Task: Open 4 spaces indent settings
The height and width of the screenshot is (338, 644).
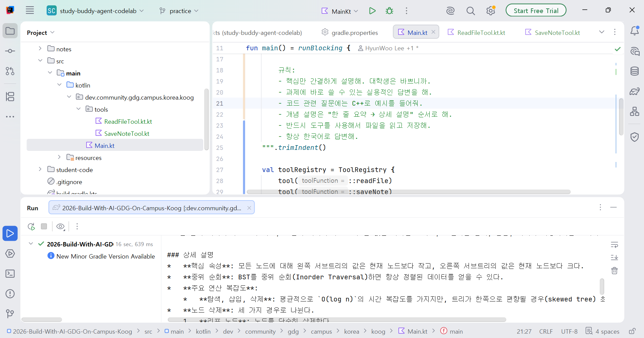Action: click(x=602, y=331)
